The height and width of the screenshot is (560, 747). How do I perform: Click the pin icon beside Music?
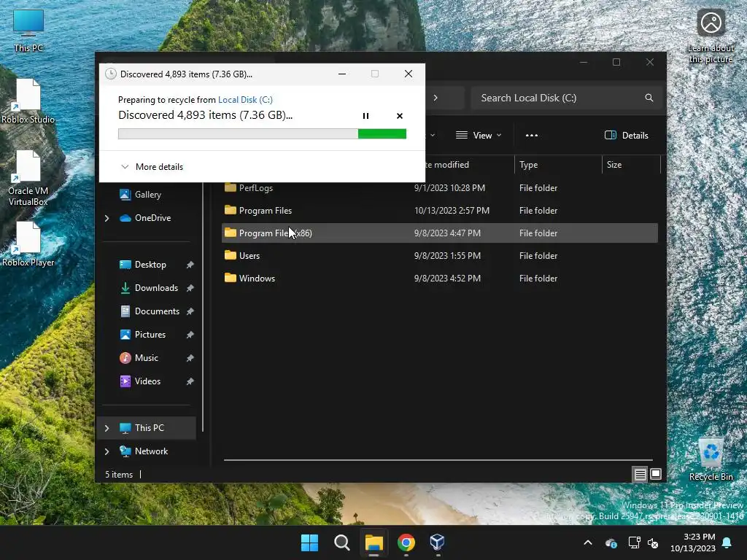coord(190,358)
